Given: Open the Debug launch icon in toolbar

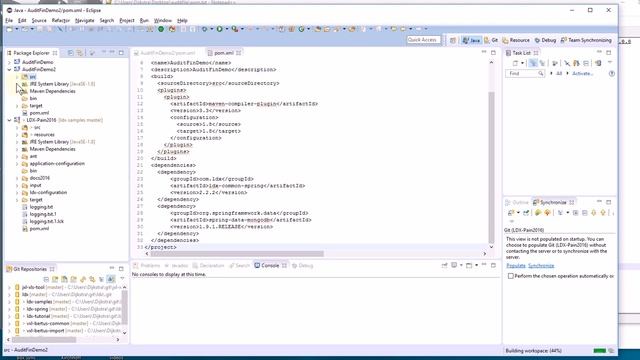Looking at the screenshot, I should 204,29.
